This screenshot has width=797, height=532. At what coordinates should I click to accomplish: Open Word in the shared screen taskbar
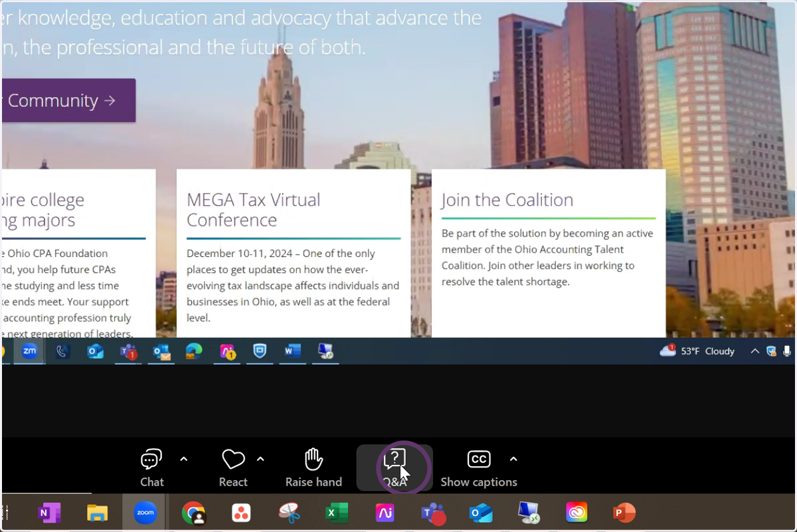pyautogui.click(x=293, y=351)
